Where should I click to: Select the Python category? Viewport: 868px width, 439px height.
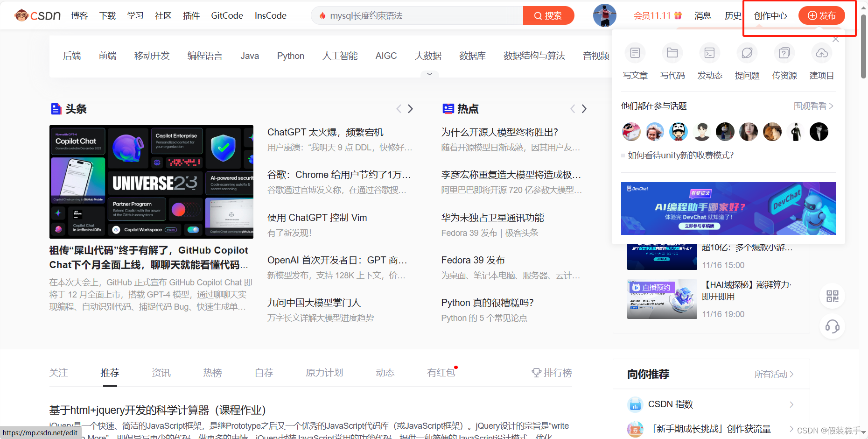(x=291, y=56)
